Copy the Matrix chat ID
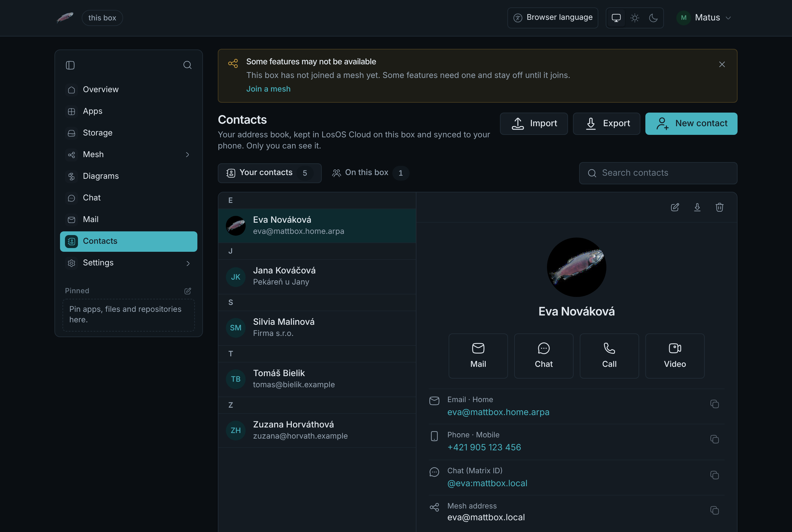Image resolution: width=792 pixels, height=532 pixels. [x=715, y=475]
